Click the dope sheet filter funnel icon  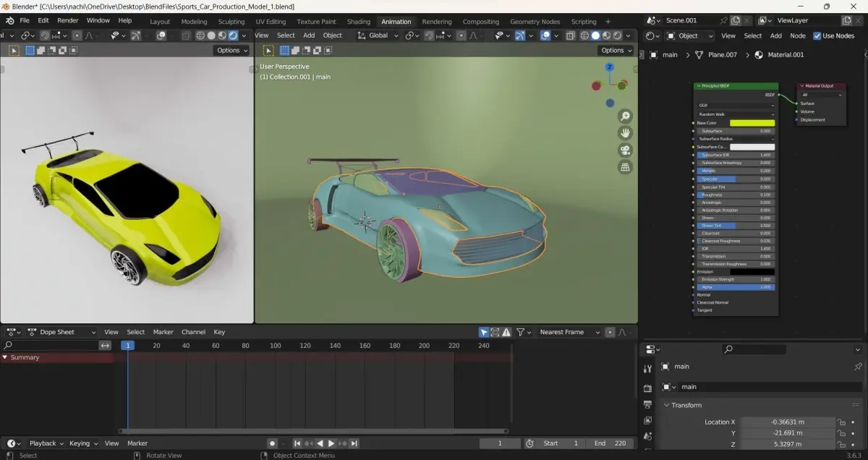point(520,332)
